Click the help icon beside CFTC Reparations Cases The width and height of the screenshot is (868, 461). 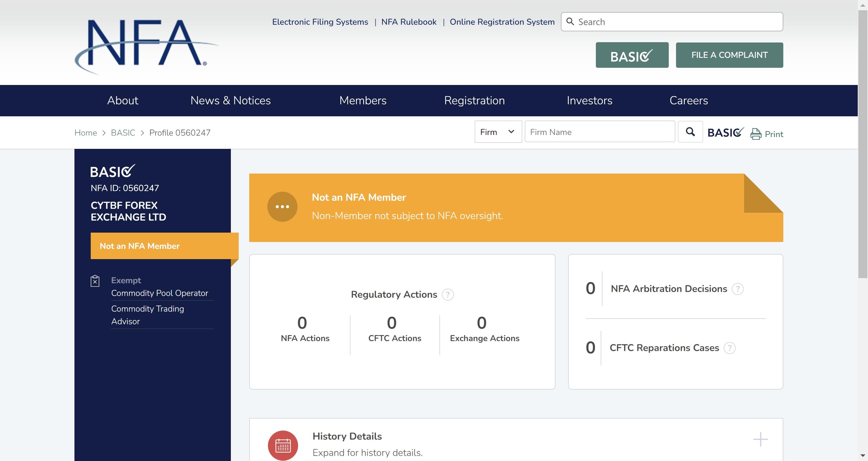point(729,348)
